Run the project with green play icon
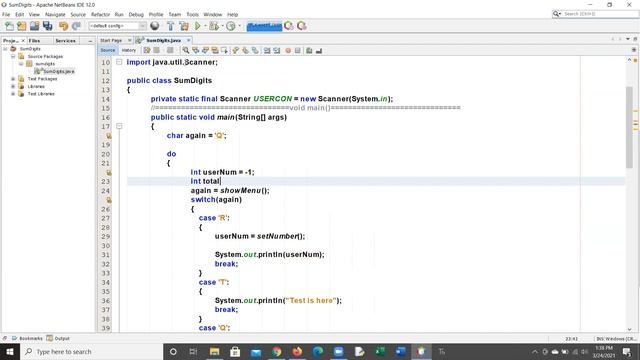 pyautogui.click(x=198, y=26)
